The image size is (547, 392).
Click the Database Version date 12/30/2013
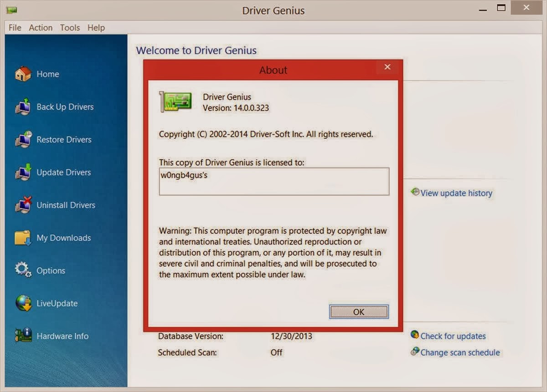(291, 336)
